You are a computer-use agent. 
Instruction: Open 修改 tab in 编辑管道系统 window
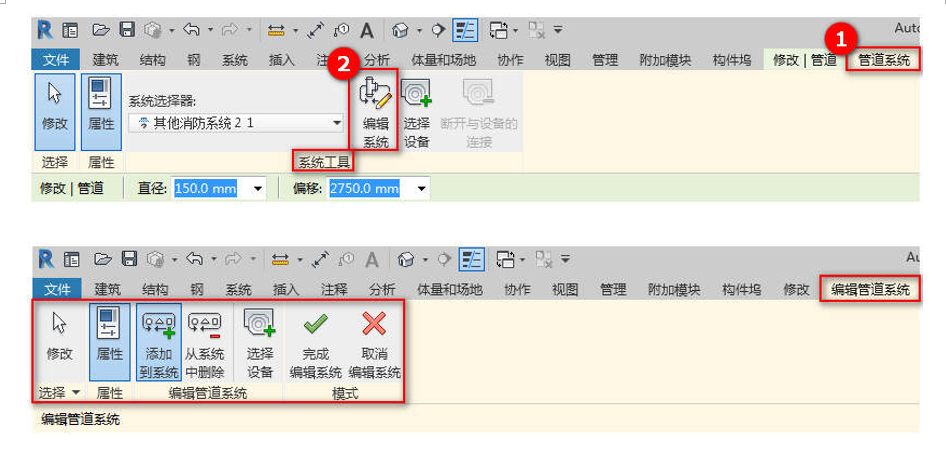click(796, 290)
